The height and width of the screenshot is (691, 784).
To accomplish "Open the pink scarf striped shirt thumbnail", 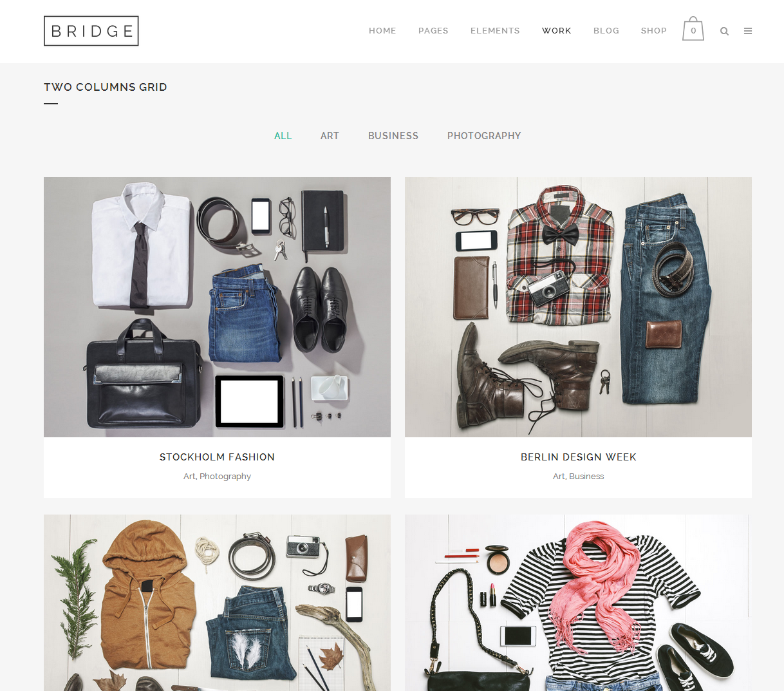I will tap(578, 603).
